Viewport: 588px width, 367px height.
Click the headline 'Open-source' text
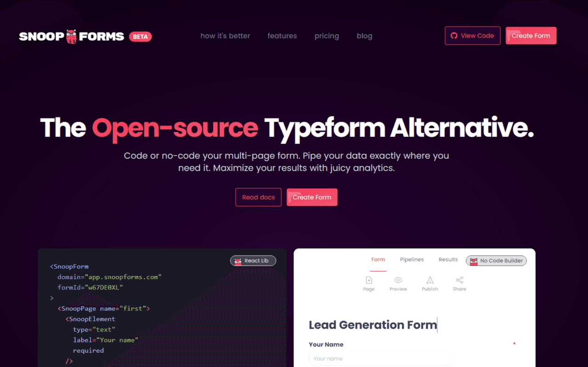175,128
